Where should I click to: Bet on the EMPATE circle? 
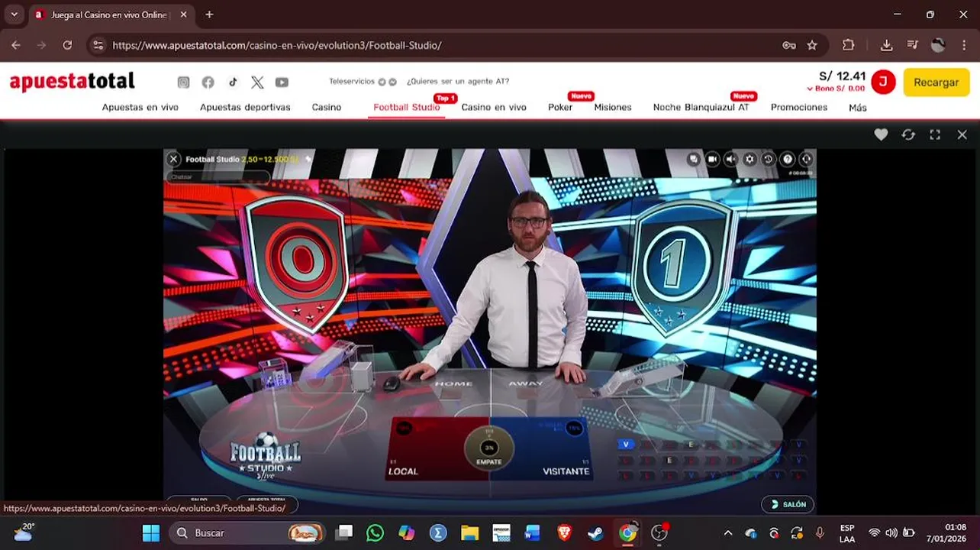[489, 450]
